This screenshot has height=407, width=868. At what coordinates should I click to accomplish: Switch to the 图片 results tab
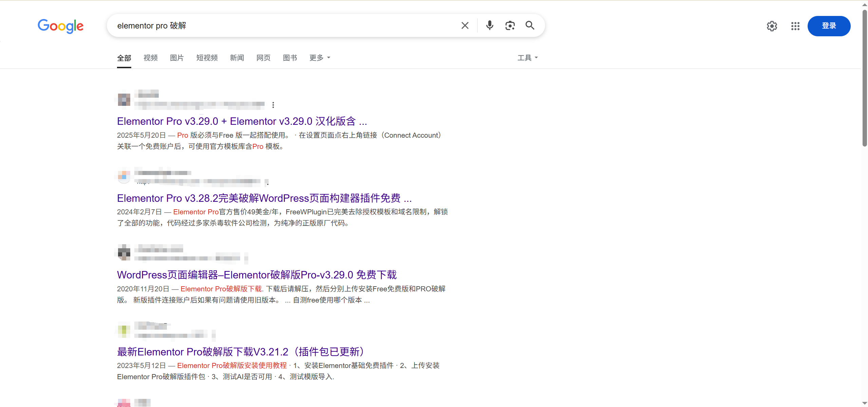point(176,58)
